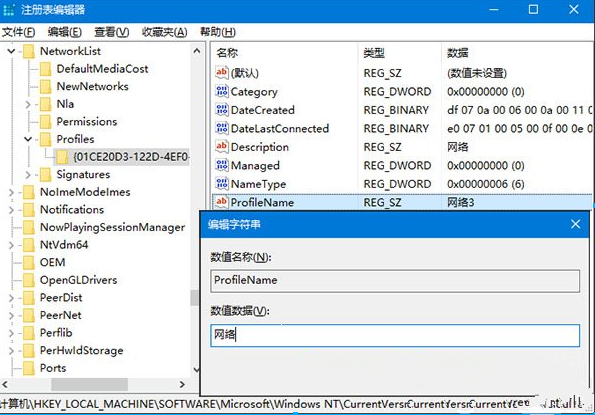Click the NameType DWORD value icon
This screenshot has height=415, width=595.
click(222, 184)
